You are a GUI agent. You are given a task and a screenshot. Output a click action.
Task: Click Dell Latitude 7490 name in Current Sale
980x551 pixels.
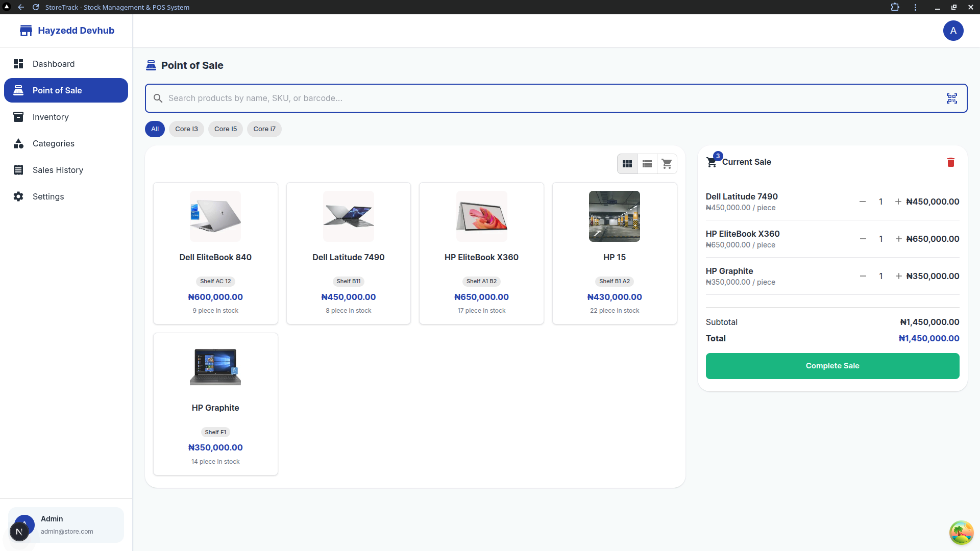tap(742, 196)
